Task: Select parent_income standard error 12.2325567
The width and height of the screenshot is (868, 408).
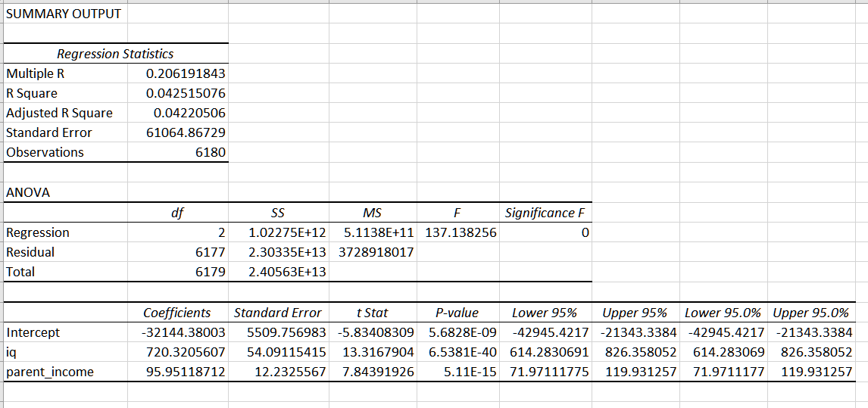Action: click(279, 372)
